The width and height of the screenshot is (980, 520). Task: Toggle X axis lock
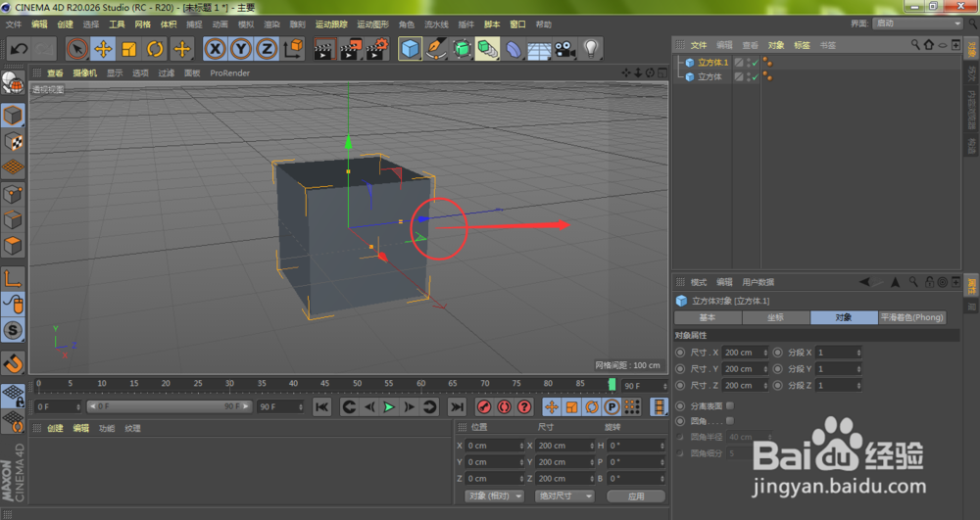click(x=215, y=49)
